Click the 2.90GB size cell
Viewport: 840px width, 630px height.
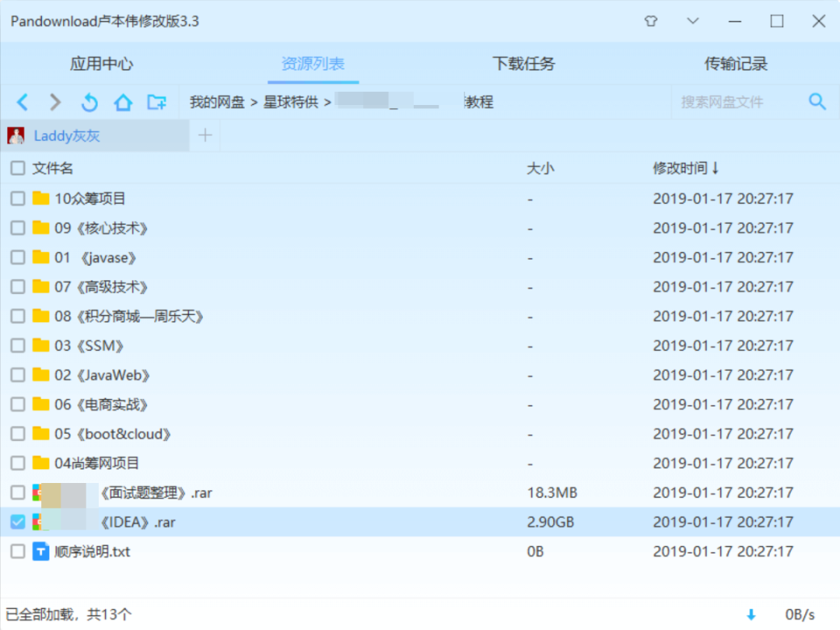pos(550,522)
